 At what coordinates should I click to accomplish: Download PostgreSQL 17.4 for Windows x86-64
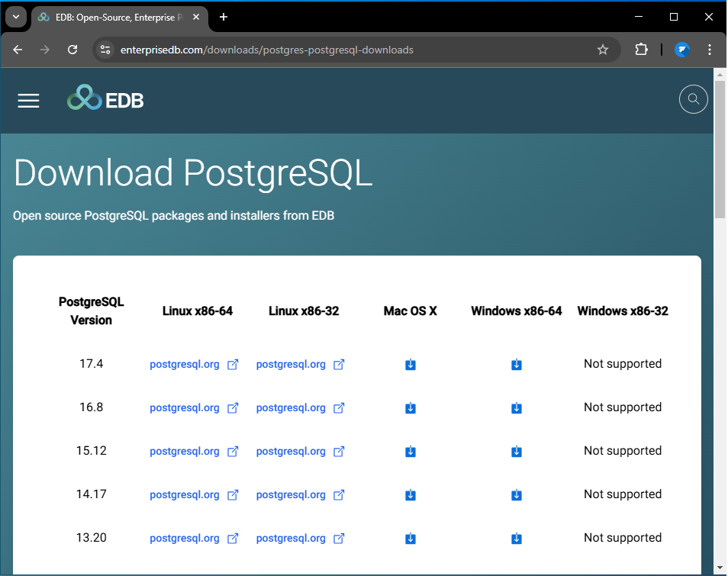coord(517,365)
